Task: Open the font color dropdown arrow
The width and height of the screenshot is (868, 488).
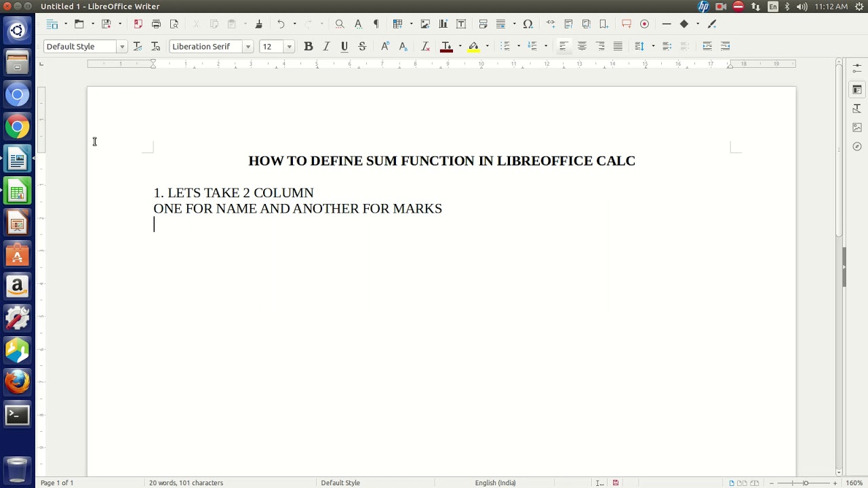Action: pos(460,46)
